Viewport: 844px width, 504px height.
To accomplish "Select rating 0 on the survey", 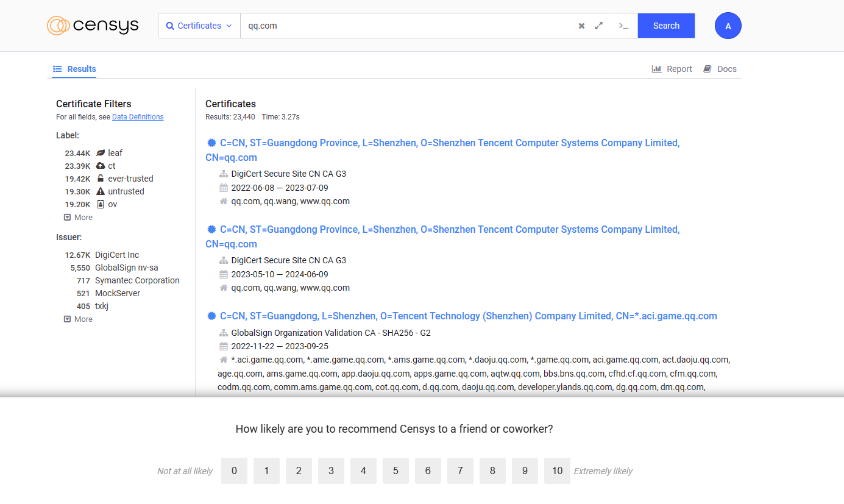I will tap(234, 470).
